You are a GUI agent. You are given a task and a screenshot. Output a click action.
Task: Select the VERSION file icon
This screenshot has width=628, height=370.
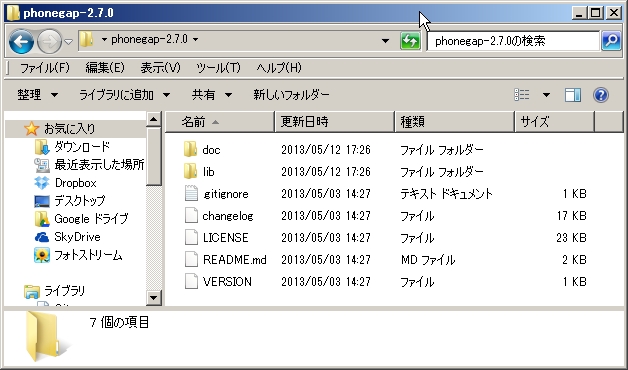[x=191, y=282]
